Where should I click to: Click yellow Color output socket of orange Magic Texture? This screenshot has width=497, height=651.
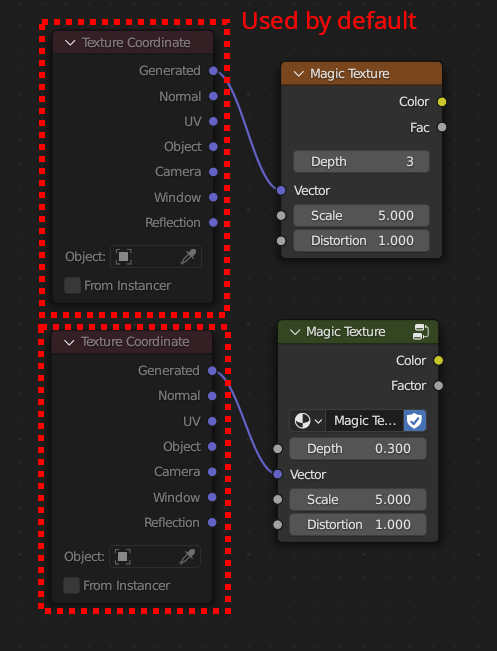click(x=442, y=102)
